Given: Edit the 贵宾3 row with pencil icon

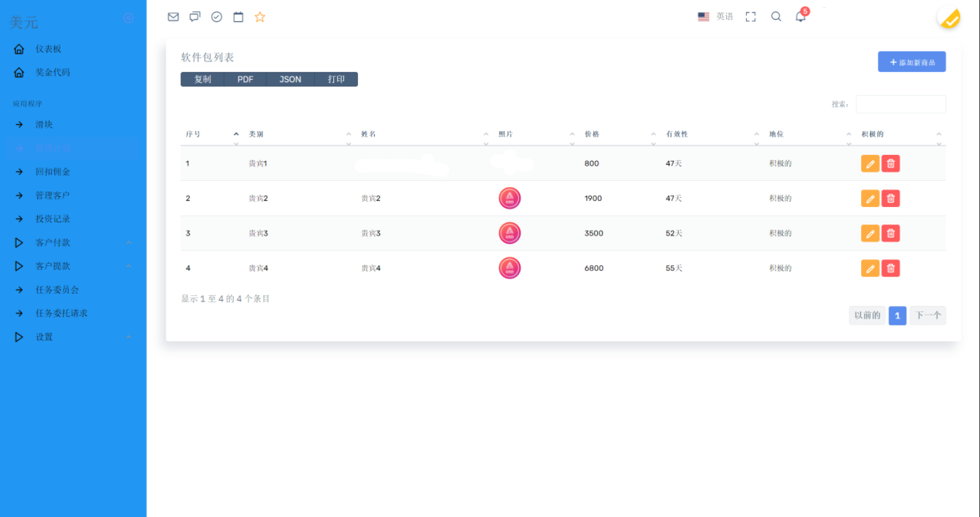Looking at the screenshot, I should click(870, 233).
